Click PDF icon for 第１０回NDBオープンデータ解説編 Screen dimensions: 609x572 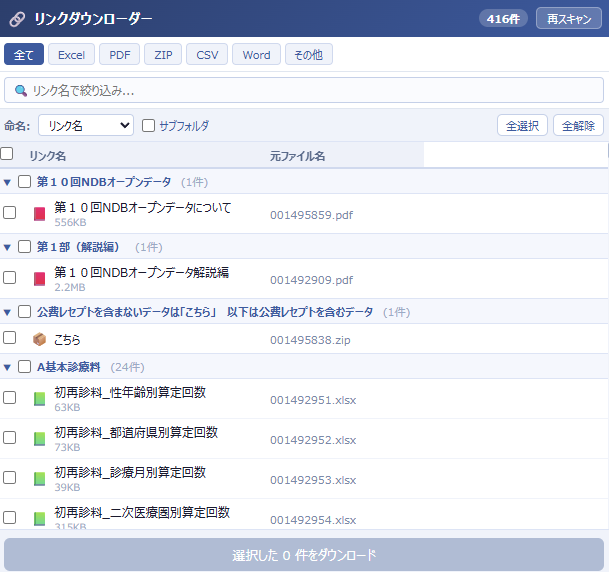[x=40, y=279]
